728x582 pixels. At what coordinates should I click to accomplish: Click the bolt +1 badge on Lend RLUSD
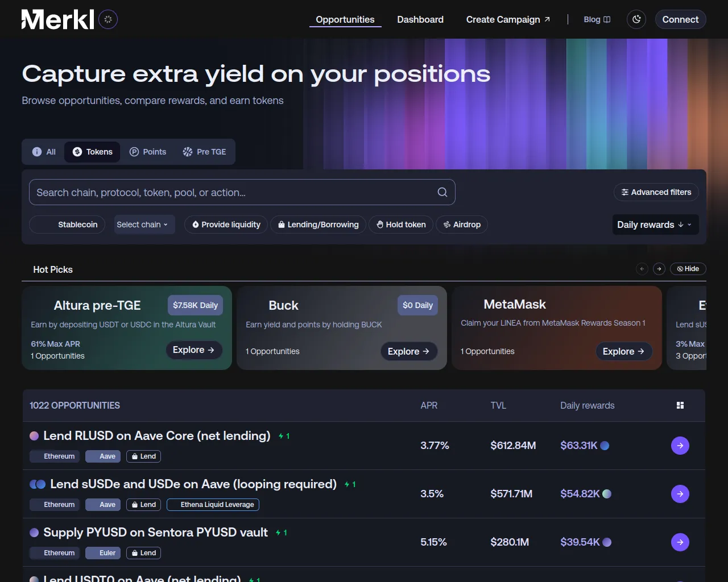click(x=284, y=436)
